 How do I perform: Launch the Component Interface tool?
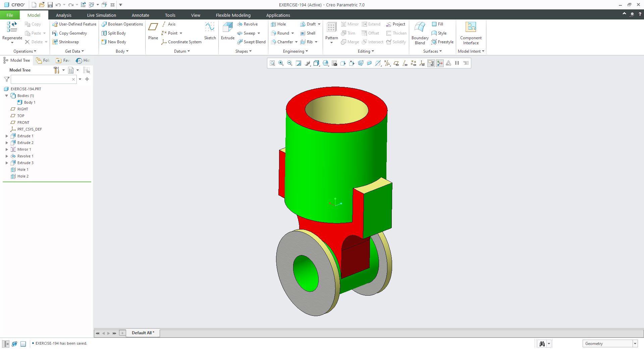471,33
